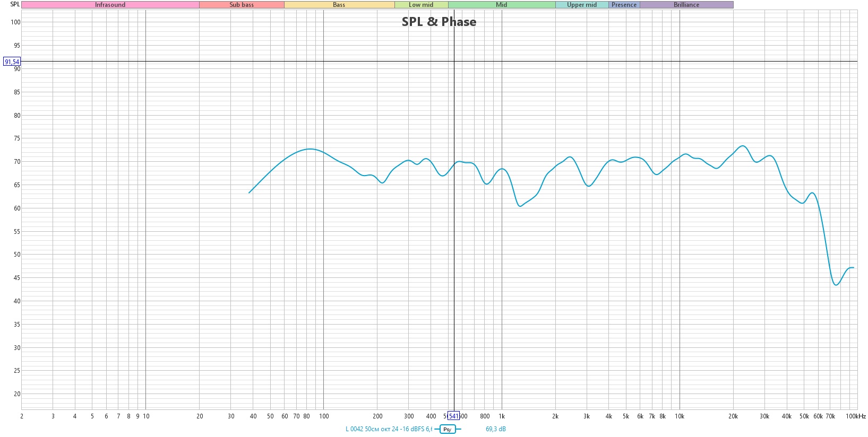Viewport: 868px width, 437px height.
Task: Click the Low mid frequency band label
Action: [421, 5]
